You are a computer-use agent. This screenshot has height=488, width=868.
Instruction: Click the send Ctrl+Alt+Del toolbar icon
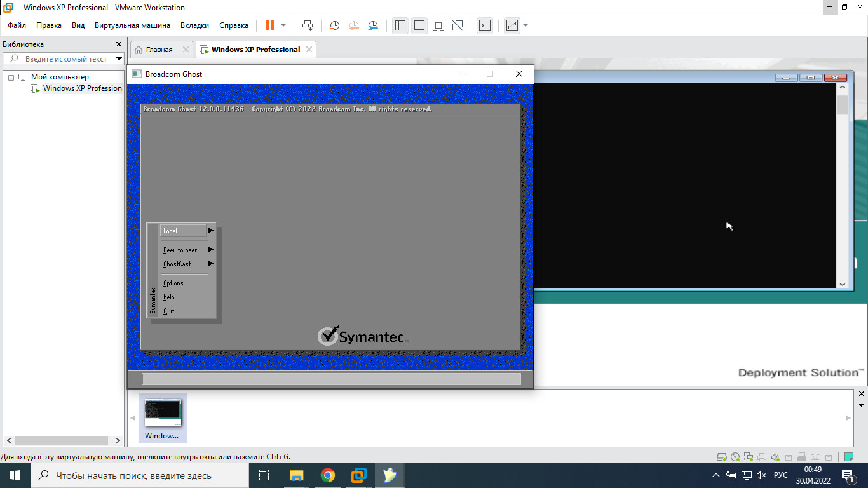[308, 25]
